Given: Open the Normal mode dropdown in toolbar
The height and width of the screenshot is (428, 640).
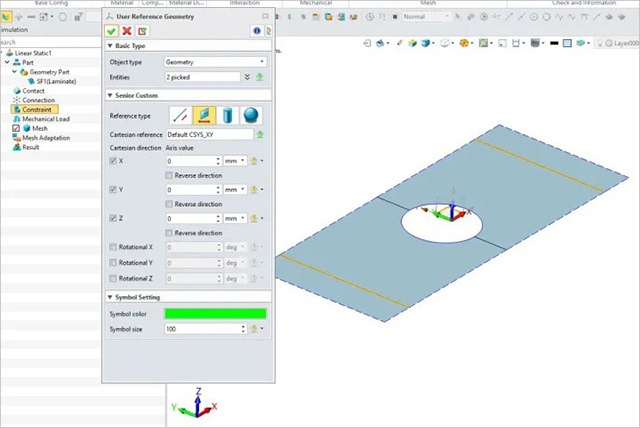Looking at the screenshot, I should [426, 17].
